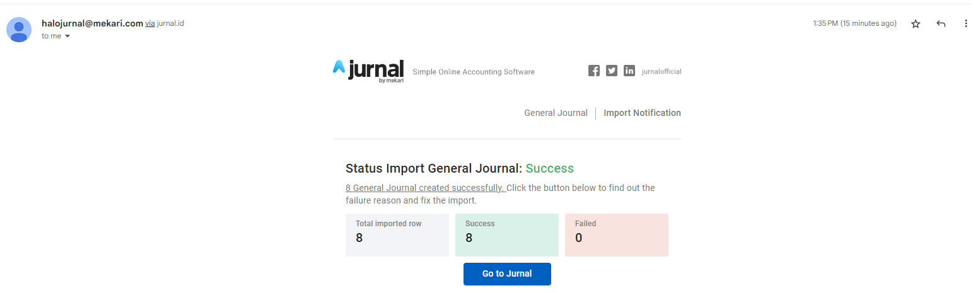The image size is (980, 293).
Task: Open Jurnal's LinkedIn icon
Action: point(629,71)
